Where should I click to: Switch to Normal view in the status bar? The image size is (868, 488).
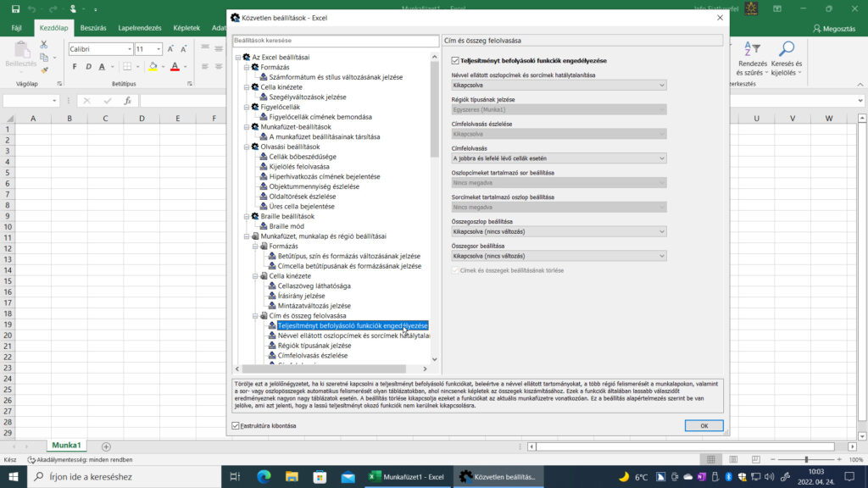[x=711, y=460]
